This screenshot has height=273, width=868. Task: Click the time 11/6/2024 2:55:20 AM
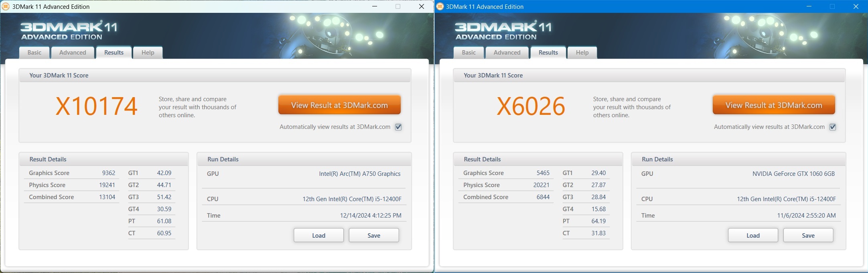pos(807,216)
